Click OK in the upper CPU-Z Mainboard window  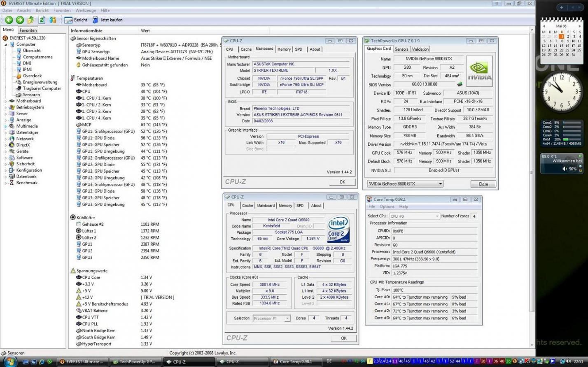[x=342, y=182]
